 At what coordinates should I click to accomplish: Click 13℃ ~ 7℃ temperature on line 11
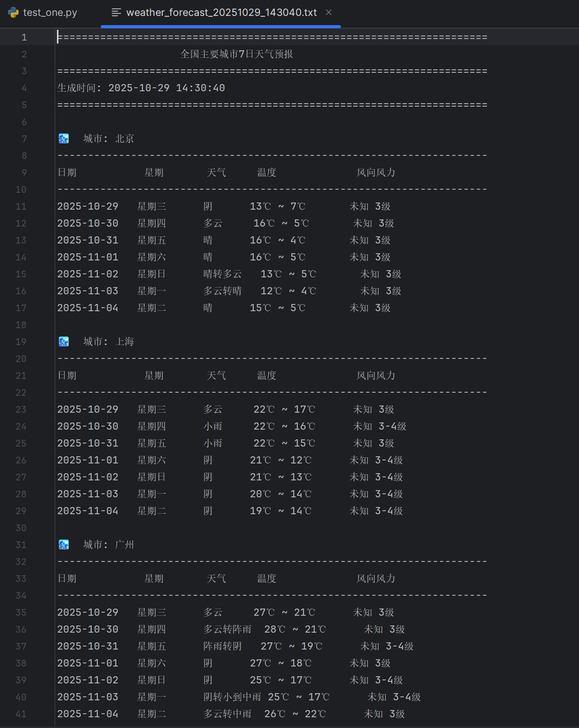pos(277,206)
